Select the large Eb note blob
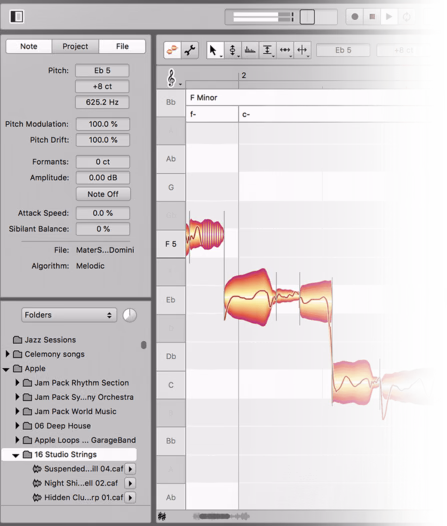The height and width of the screenshot is (526, 447). click(x=250, y=297)
